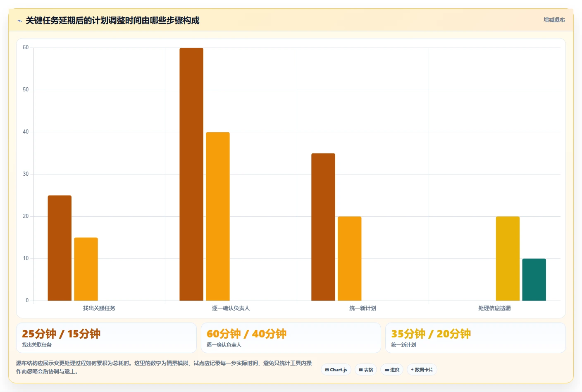Click the chart title 关键任务延期后的计划调整时间由哪些步骤构成
Image resolution: width=582 pixels, height=392 pixels.
(x=112, y=21)
